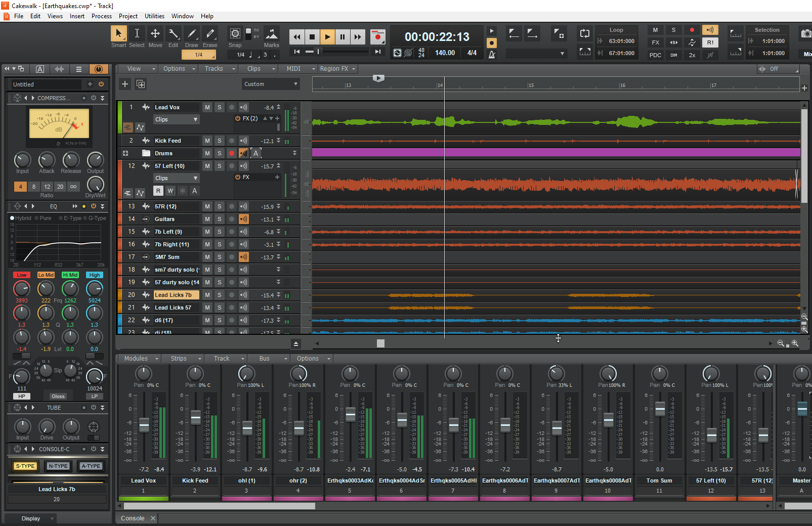Zoom out with the horizontal magnifier
The image size is (812, 526).
pyautogui.click(x=781, y=343)
